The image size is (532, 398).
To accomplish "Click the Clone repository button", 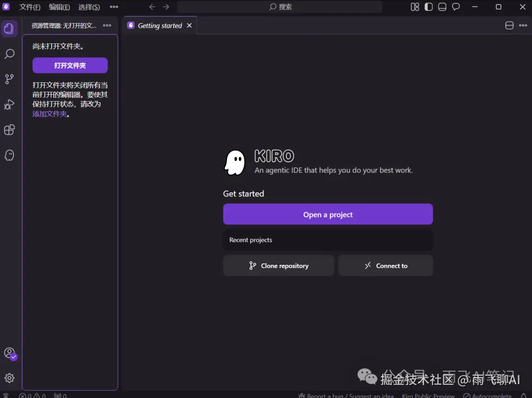I will point(278,266).
